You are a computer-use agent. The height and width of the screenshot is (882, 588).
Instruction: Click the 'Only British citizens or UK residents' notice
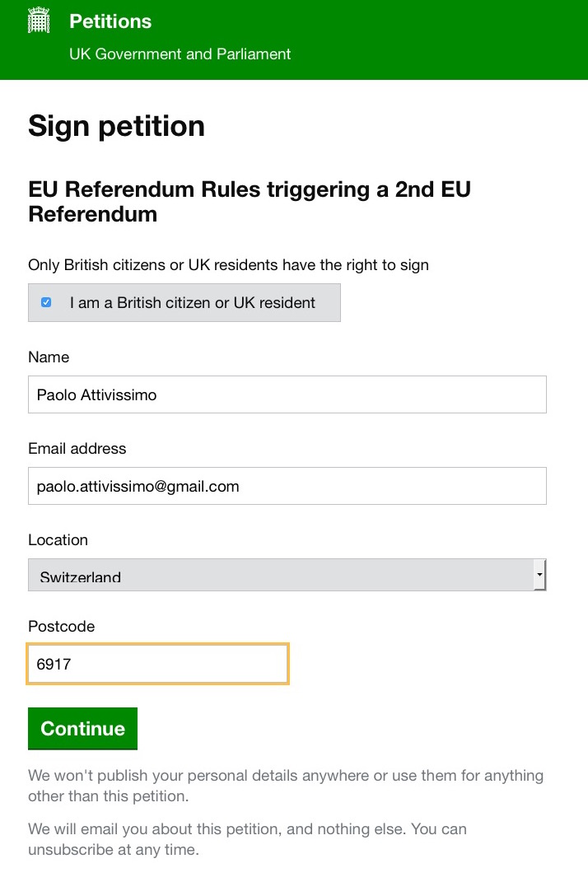pyautogui.click(x=228, y=265)
